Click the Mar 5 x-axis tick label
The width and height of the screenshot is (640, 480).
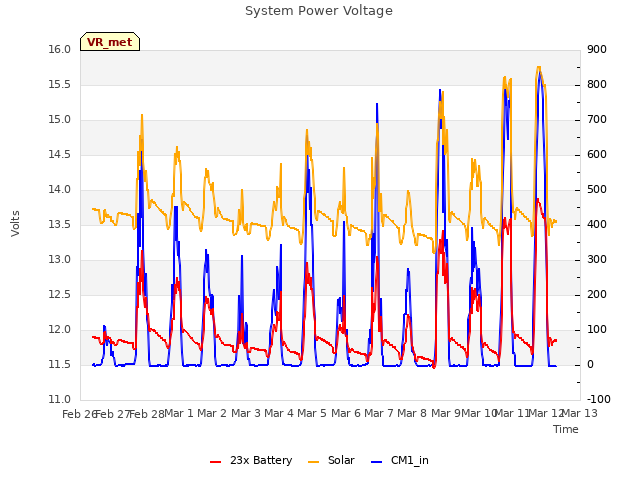[312, 413]
